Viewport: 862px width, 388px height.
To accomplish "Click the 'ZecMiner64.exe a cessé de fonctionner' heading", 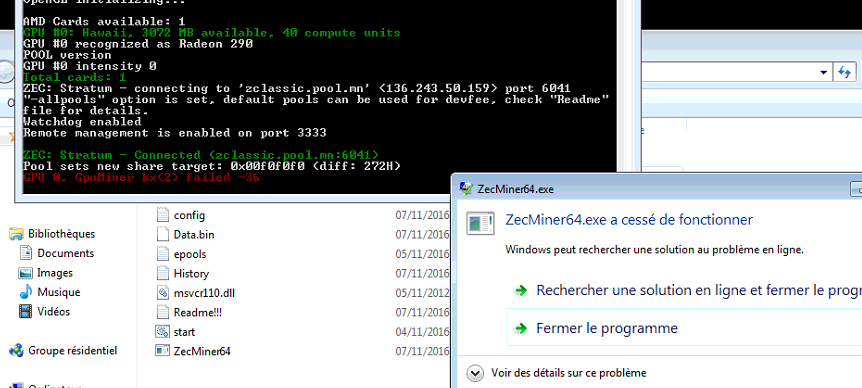I will click(628, 220).
